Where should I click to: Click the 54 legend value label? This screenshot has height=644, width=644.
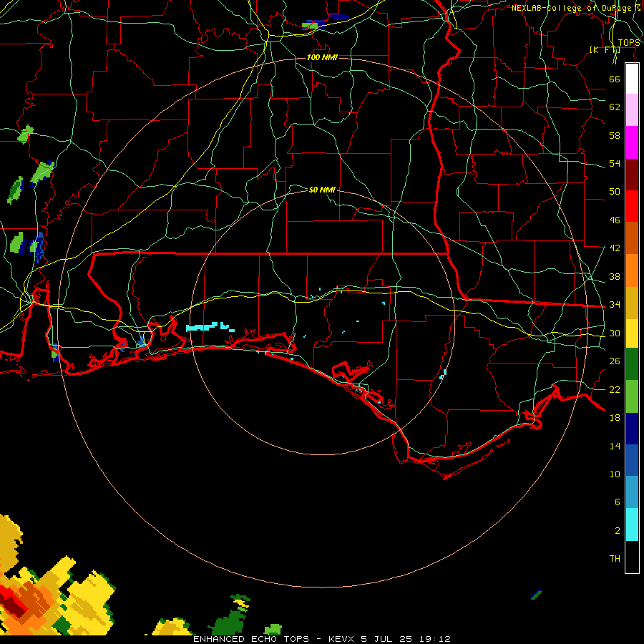coord(615,164)
